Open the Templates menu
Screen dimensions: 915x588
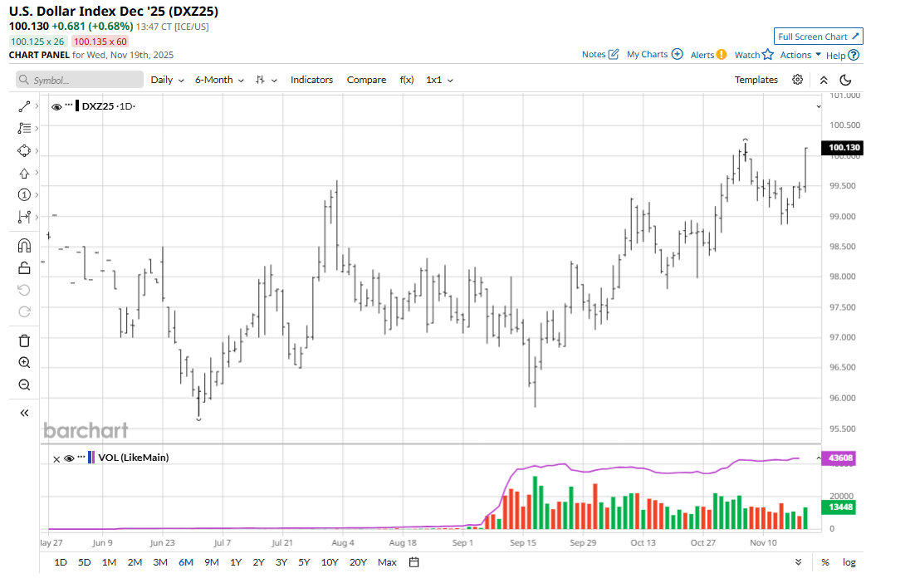756,80
